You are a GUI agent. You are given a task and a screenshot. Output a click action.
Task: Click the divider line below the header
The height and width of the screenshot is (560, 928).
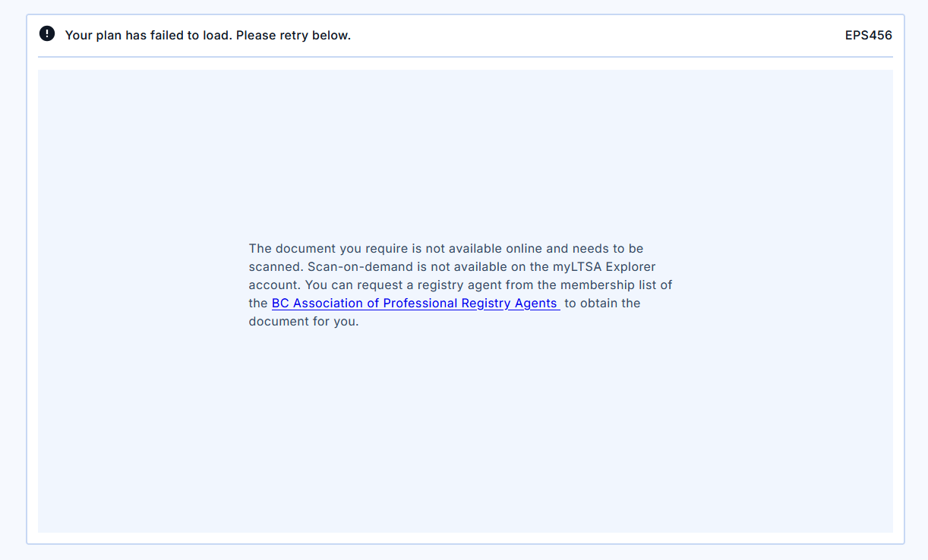click(465, 57)
